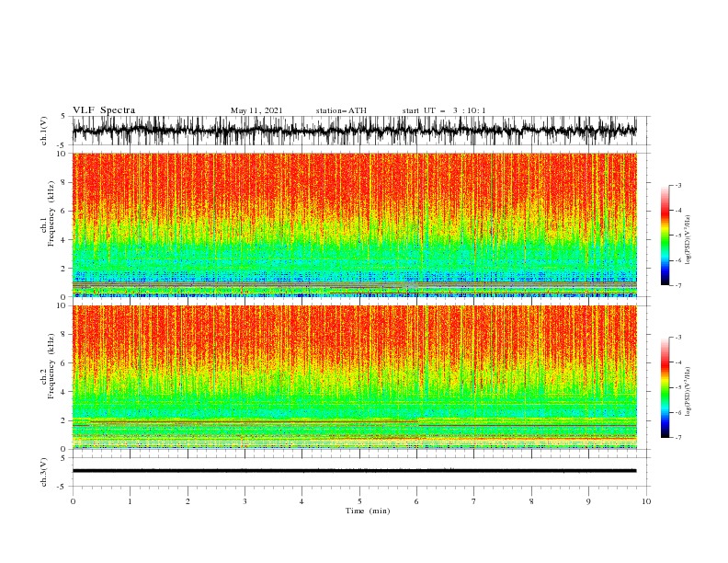The image size is (728, 563).
Task: Click the ch.1 PSD color scale bar
Action: (x=665, y=236)
